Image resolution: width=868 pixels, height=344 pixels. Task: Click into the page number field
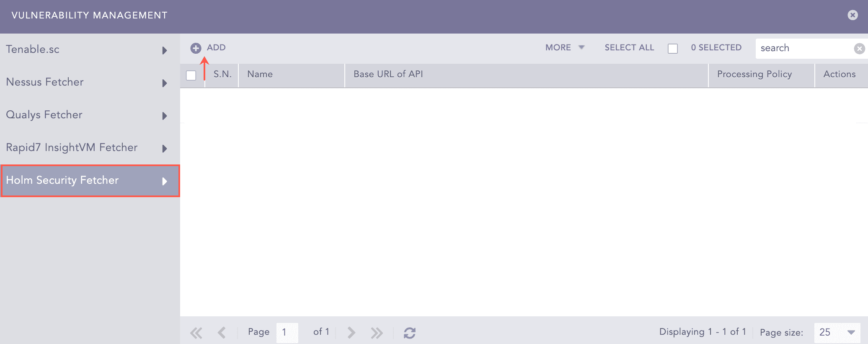click(x=287, y=332)
